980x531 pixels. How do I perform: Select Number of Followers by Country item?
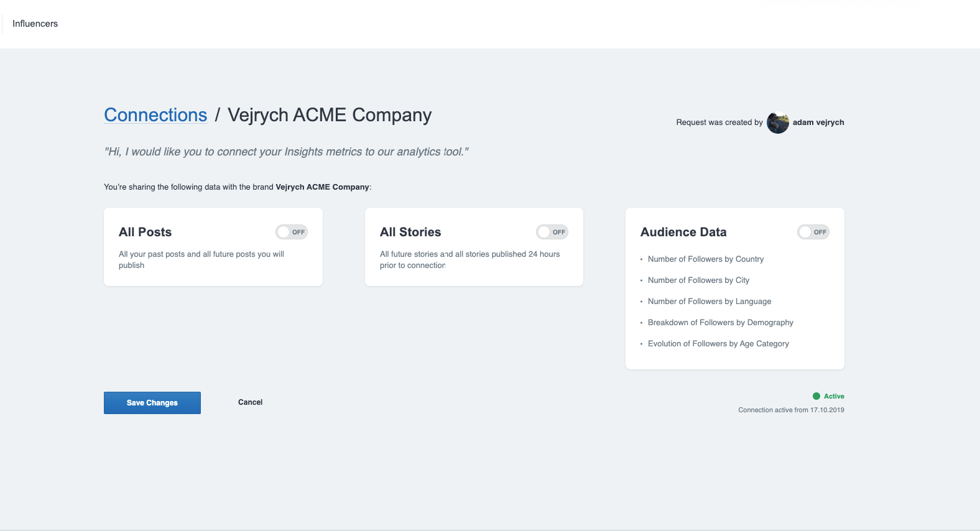[706, 259]
